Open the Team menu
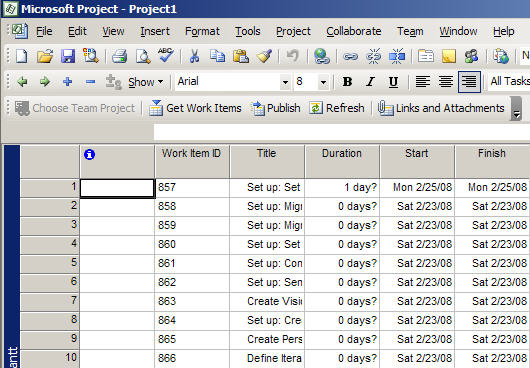The height and width of the screenshot is (368, 530). [x=410, y=31]
